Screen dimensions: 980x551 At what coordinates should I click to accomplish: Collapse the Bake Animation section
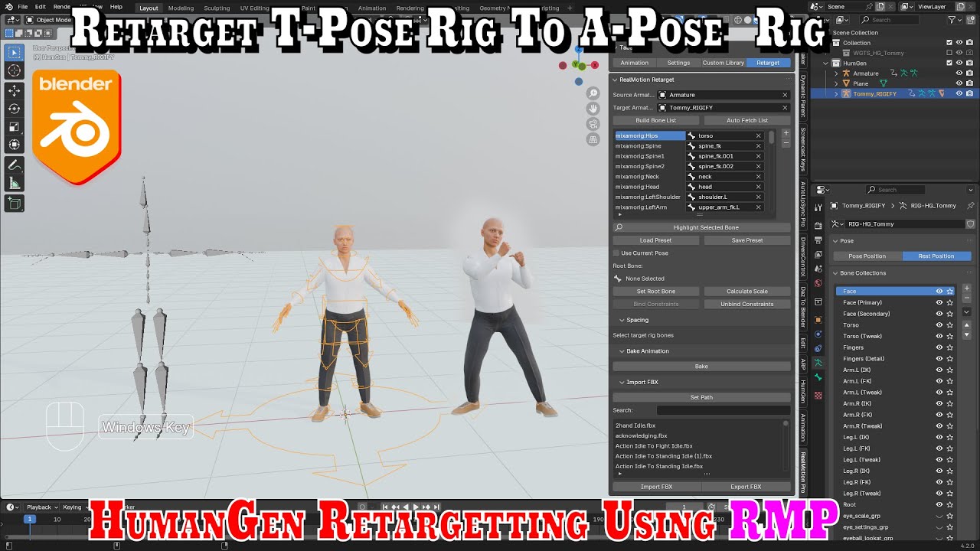pyautogui.click(x=621, y=351)
